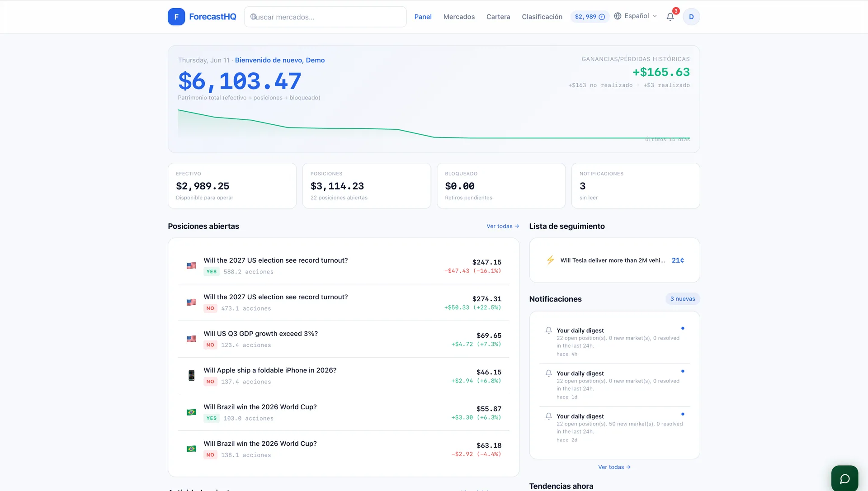
Task: Click the ForecastHQ logo icon
Action: pos(176,17)
